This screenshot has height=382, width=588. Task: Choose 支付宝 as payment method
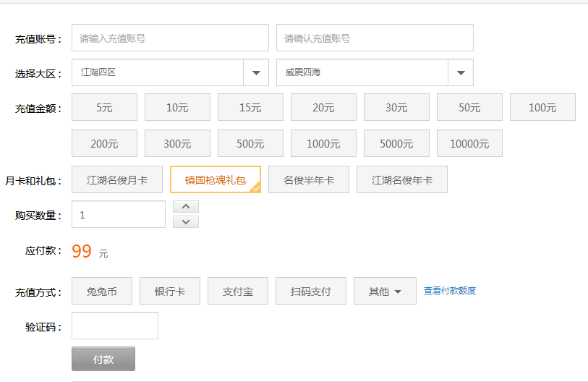[x=238, y=291]
